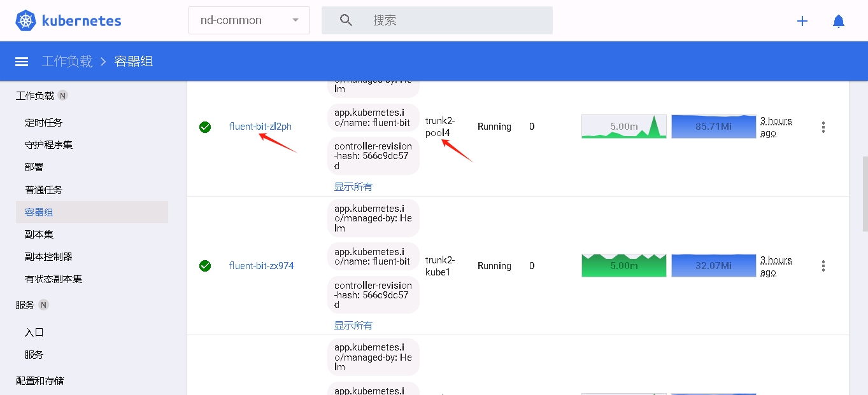Click node name trunk2-kube1
868x395 pixels.
click(440, 266)
